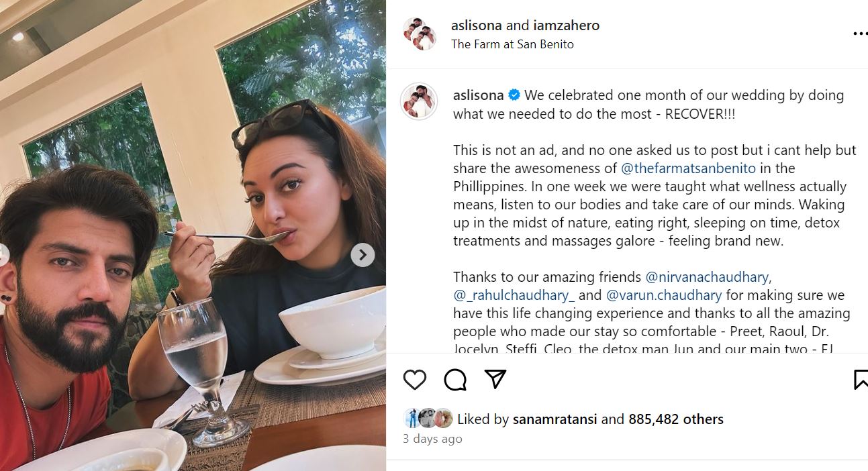868x471 pixels.
Task: Open the three-dot more options menu
Action: coord(859,34)
